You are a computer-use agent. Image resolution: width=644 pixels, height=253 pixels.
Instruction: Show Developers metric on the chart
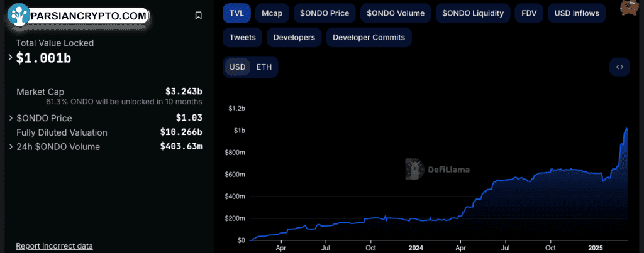tap(294, 37)
